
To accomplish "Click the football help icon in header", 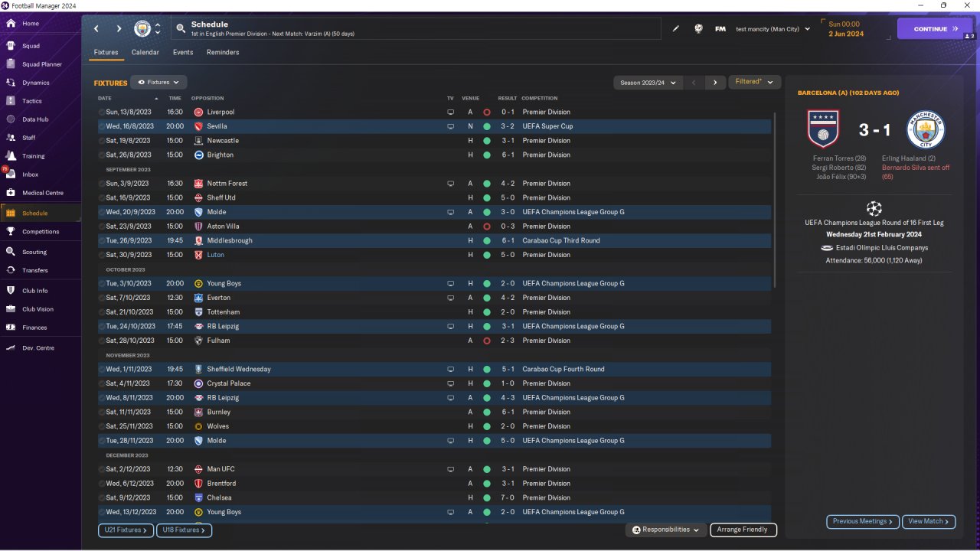I will coord(698,29).
